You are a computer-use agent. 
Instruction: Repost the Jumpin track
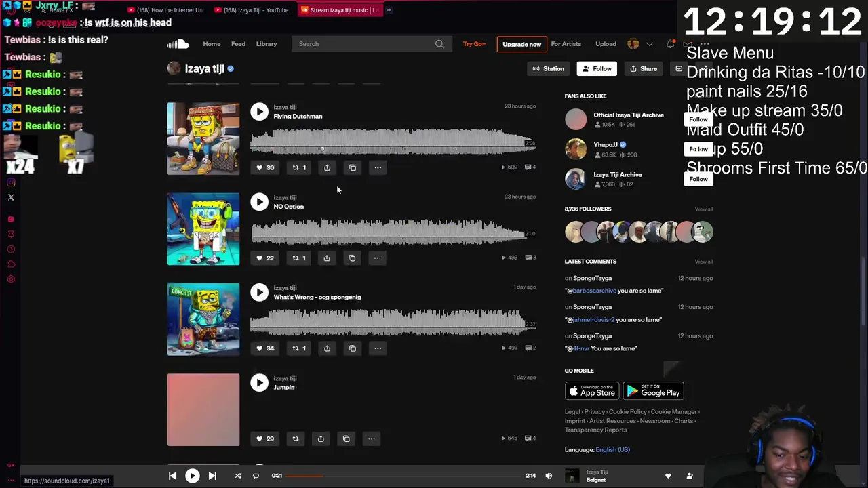pos(296,439)
